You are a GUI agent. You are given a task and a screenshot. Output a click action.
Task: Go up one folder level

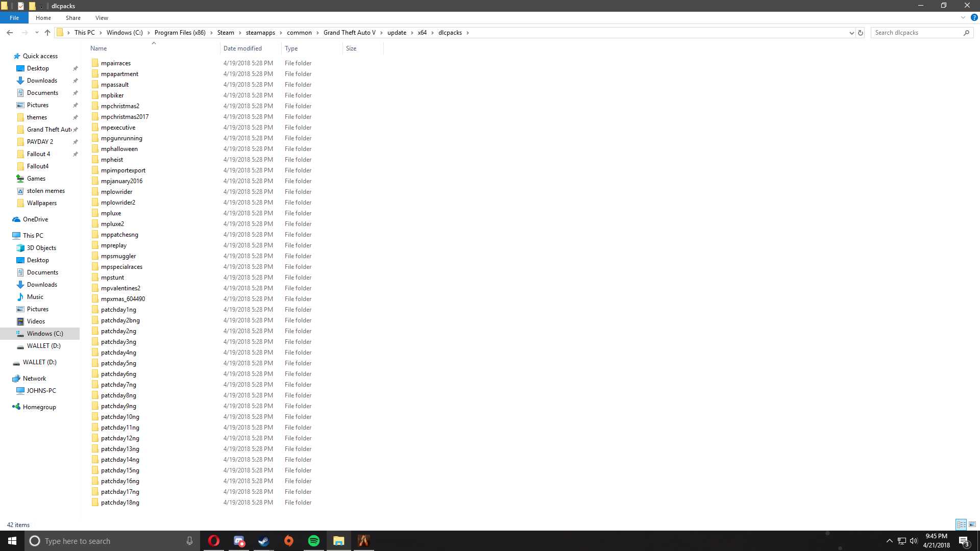click(x=47, y=33)
